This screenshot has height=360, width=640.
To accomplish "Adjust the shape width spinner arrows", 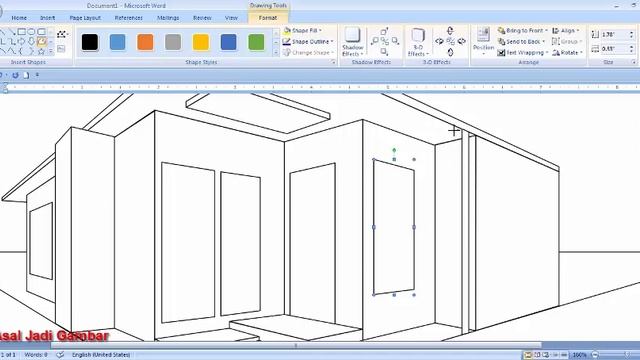I will pyautogui.click(x=632, y=49).
